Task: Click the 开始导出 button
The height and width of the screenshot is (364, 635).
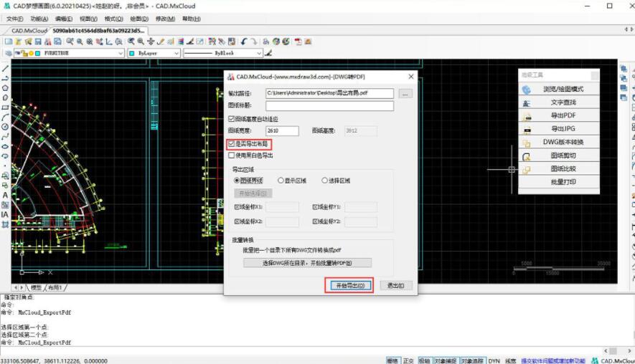Action: pyautogui.click(x=349, y=285)
